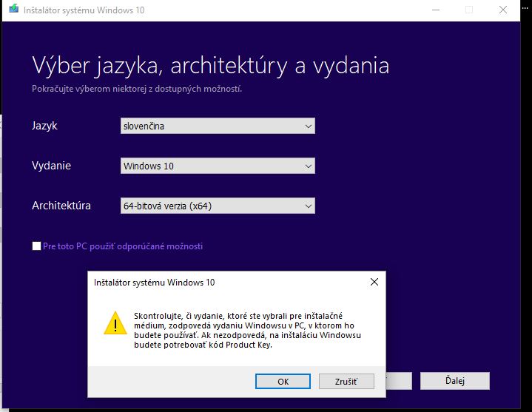Viewport: 532px width, 412px height.
Task: Close the warning dialog with X
Action: (374, 282)
